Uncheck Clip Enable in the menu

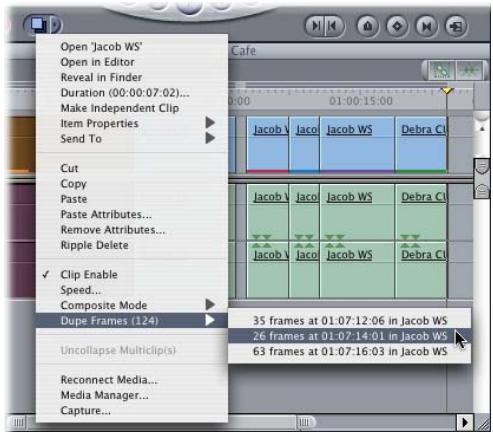(x=132, y=275)
